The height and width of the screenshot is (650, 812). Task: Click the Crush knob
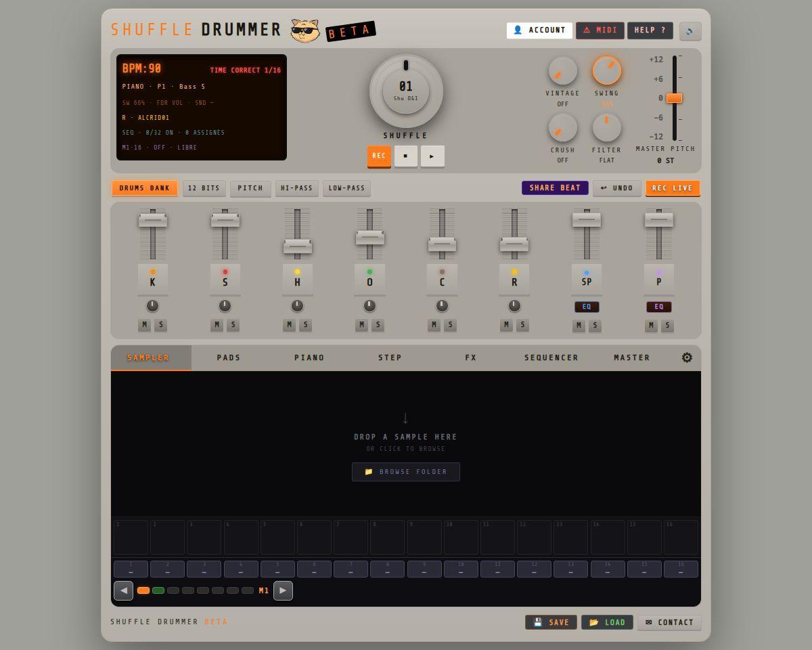click(563, 127)
